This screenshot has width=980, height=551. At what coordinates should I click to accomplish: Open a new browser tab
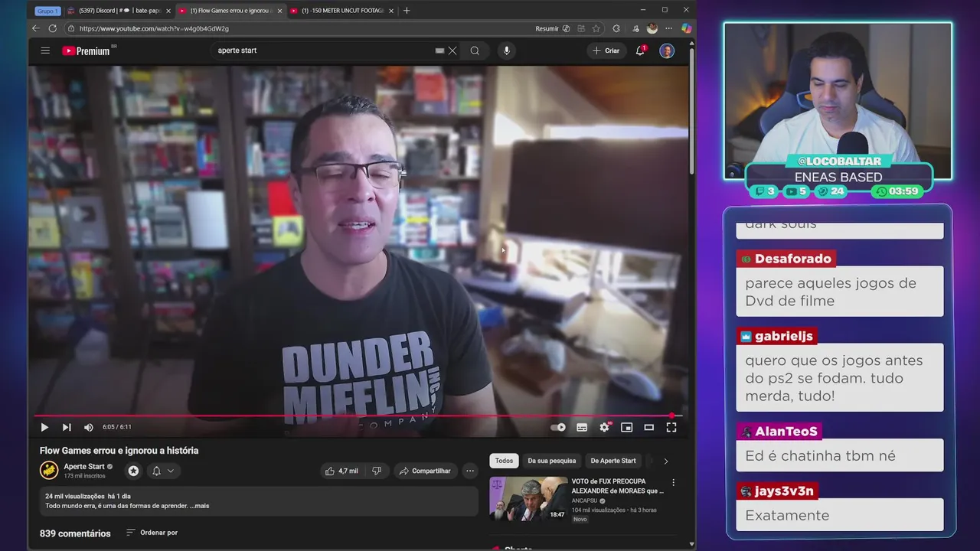click(x=407, y=11)
